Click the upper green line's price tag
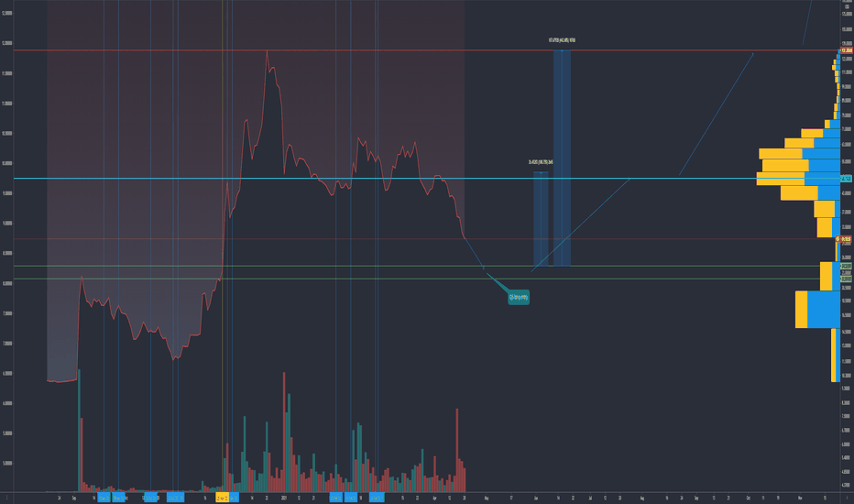 point(847,266)
